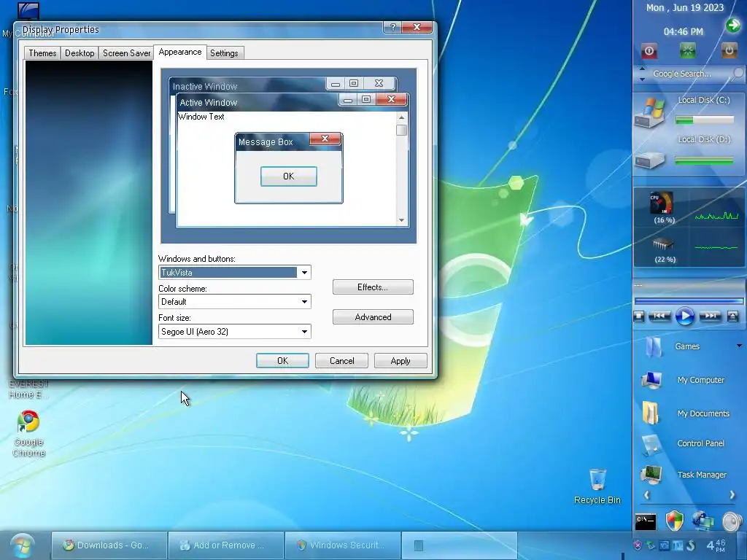The height and width of the screenshot is (560, 747).
Task: Click the magnifier icon in Google Search bar
Action: coord(738,73)
